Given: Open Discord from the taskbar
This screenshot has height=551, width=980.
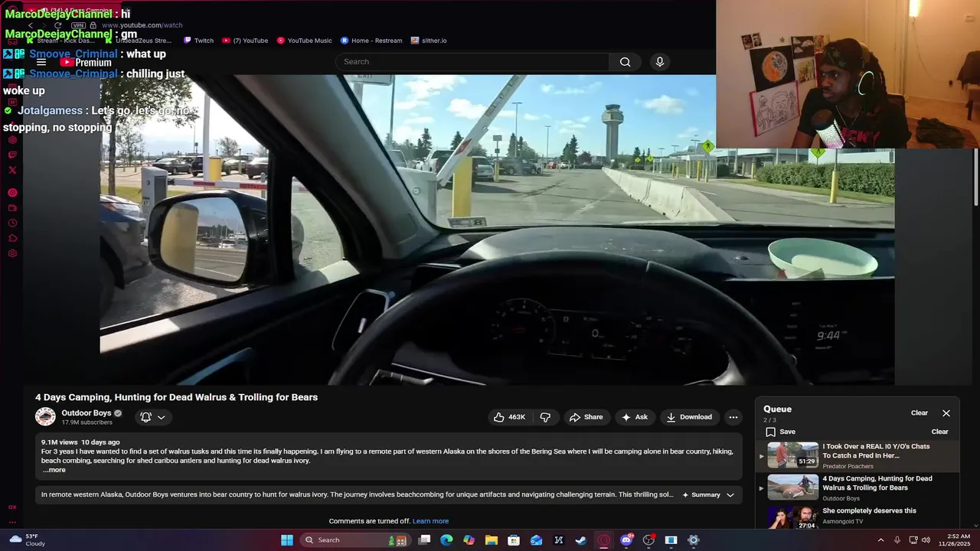Looking at the screenshot, I should (626, 540).
